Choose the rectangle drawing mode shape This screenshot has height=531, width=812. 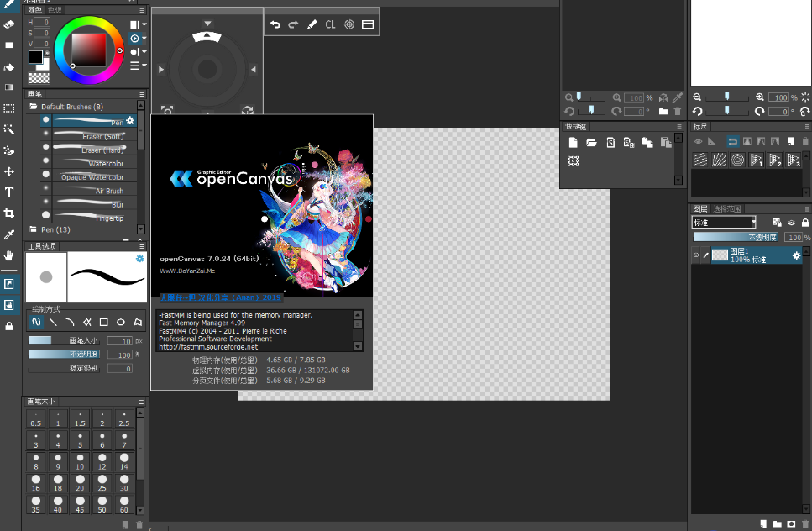[x=103, y=322]
